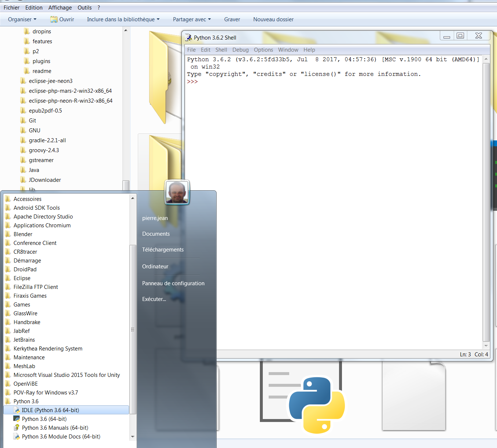Viewport: 497px width, 448px height.
Task: Click the Python icon in the Shell title bar
Action: pyautogui.click(x=188, y=37)
